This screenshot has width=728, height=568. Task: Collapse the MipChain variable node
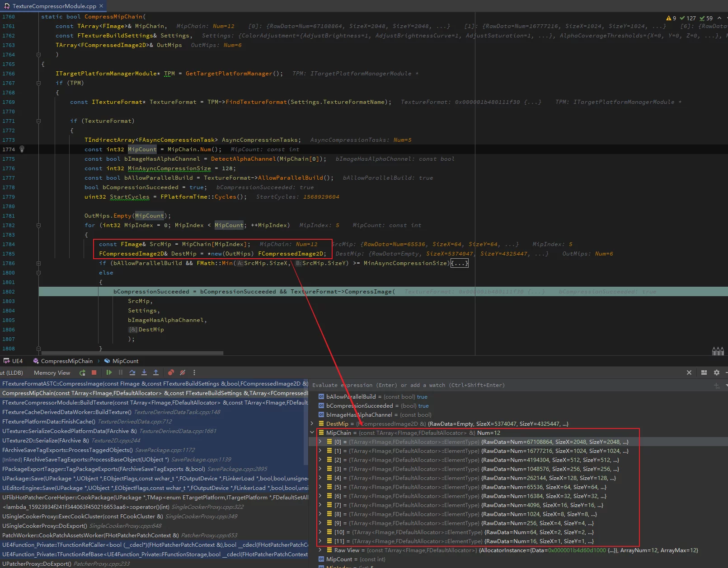tap(312, 433)
